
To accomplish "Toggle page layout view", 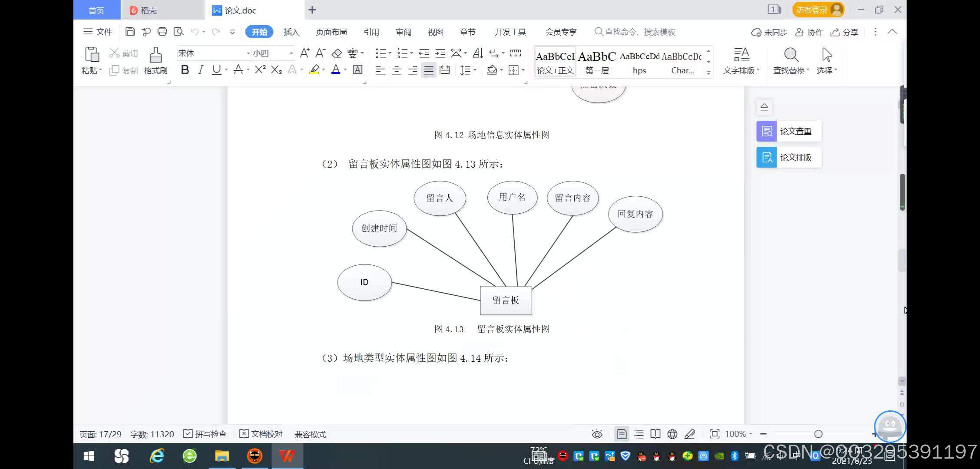I will tap(622, 434).
